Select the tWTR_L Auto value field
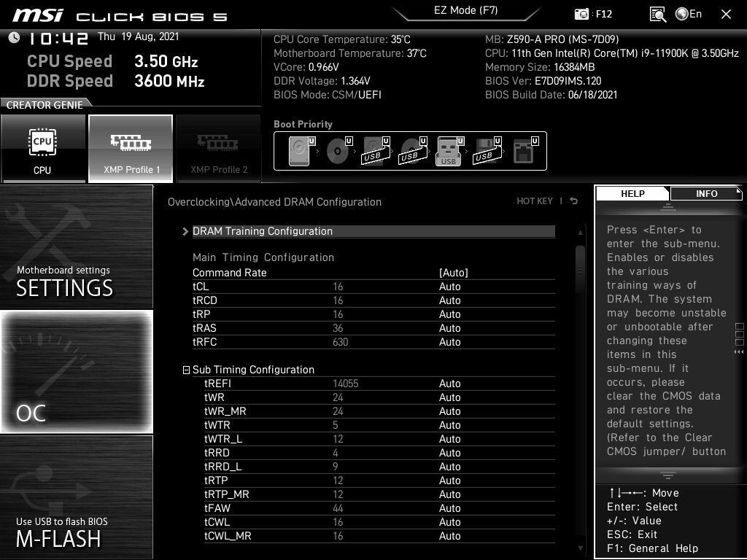This screenshot has height=560, width=747. [x=449, y=439]
